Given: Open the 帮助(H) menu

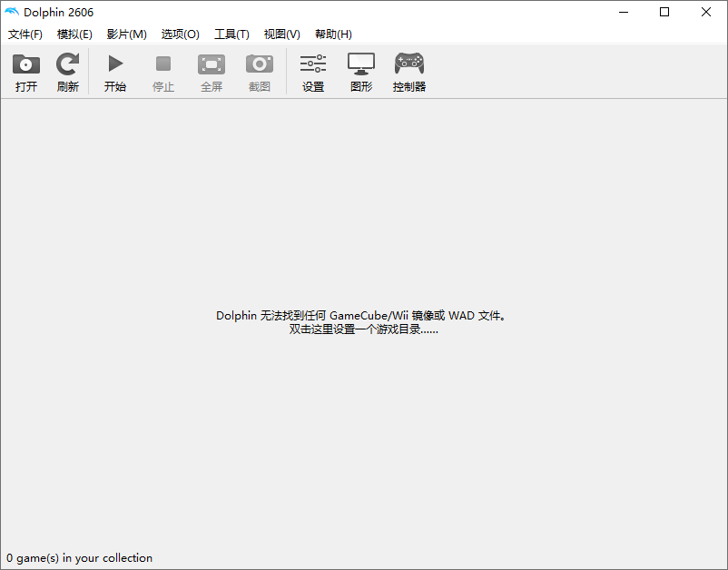Looking at the screenshot, I should point(333,34).
